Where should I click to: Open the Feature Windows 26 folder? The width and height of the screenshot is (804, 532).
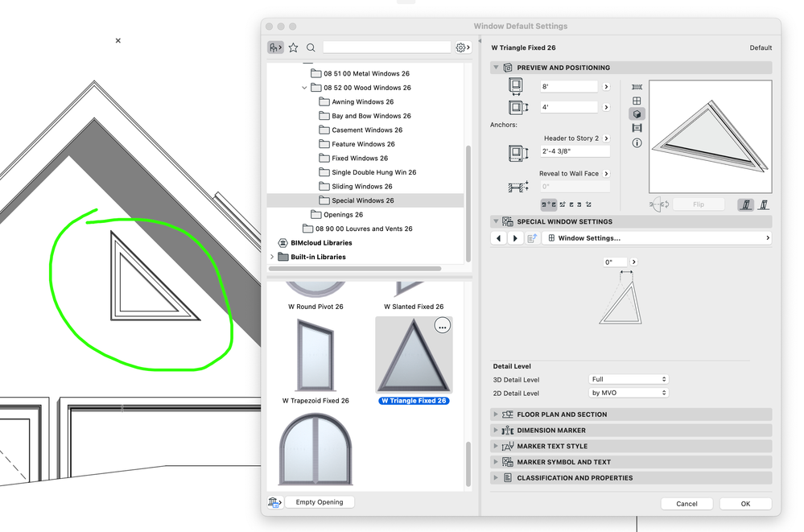363,144
